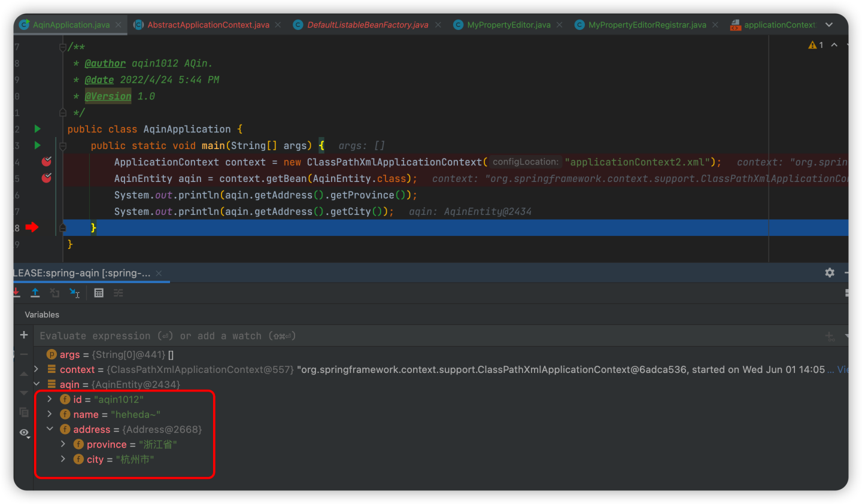Click AqinEntity.class in getBean call
The width and height of the screenshot is (862, 504).
pos(360,178)
